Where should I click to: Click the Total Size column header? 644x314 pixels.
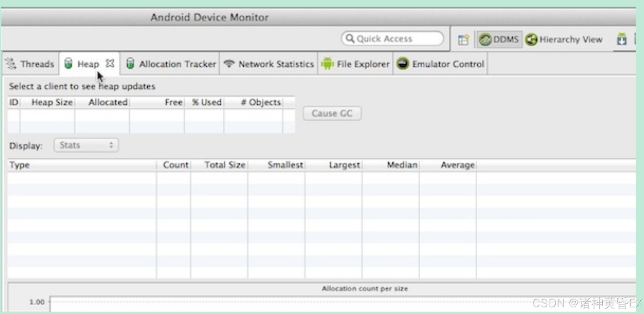(219, 165)
